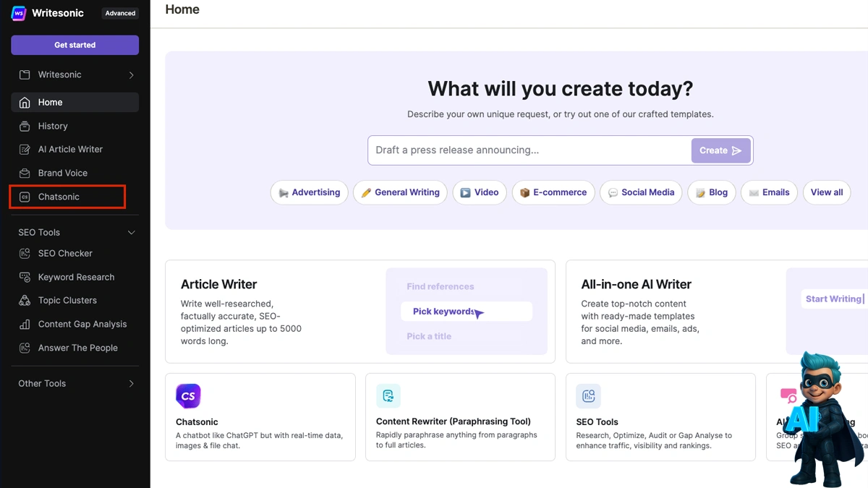Click the megaphone icon in Advertising chip
Screen dimensions: 868x488
(x=284, y=193)
